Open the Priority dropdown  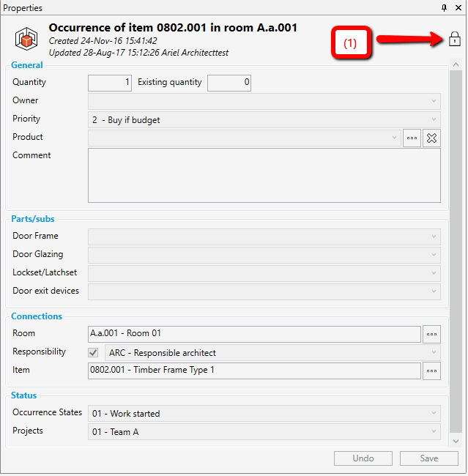coord(264,120)
